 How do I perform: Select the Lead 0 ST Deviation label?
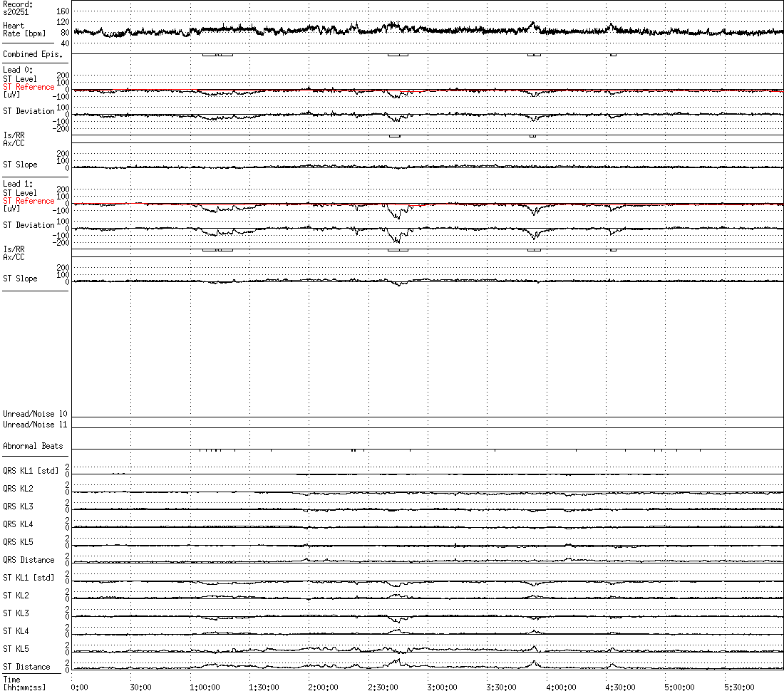tap(29, 111)
